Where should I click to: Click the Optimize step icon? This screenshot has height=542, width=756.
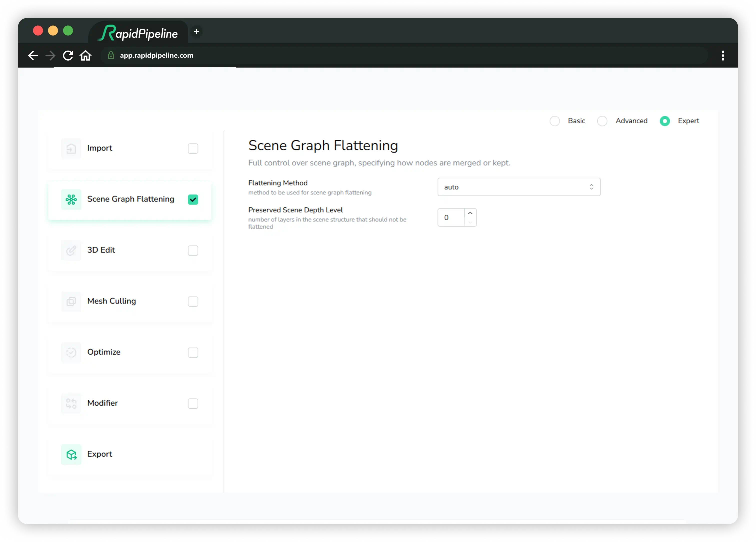[71, 352]
